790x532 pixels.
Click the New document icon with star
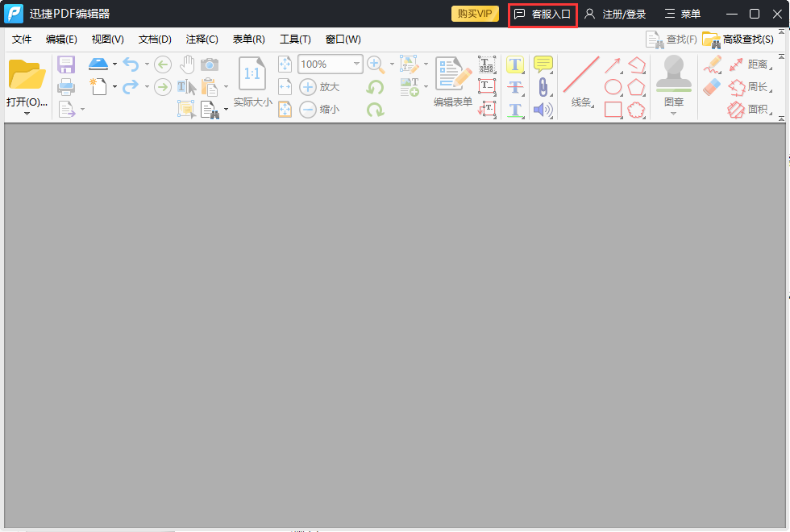click(x=98, y=87)
